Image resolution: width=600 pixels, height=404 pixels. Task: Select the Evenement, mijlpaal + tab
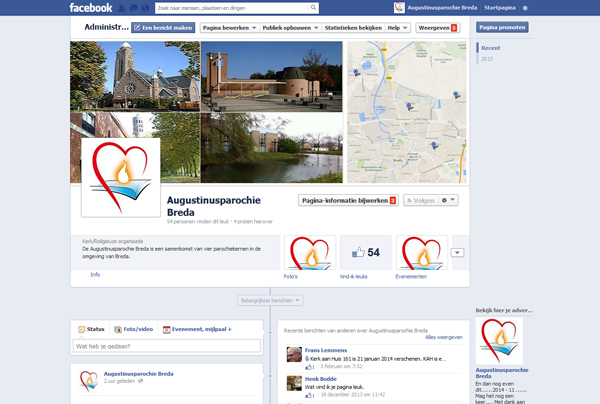pyautogui.click(x=196, y=328)
